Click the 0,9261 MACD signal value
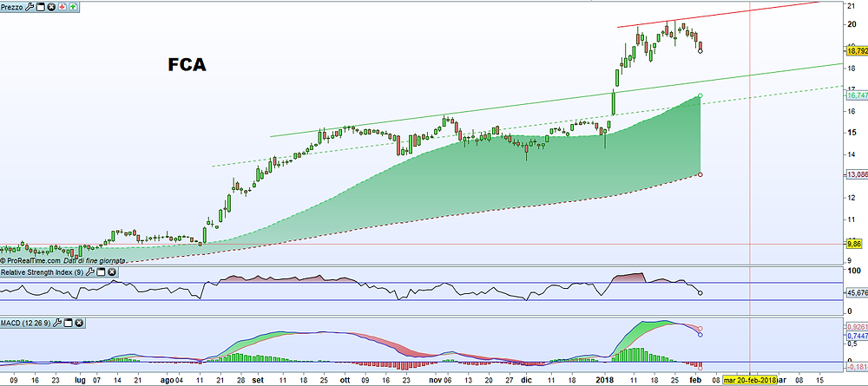Image resolution: width=868 pixels, height=386 pixels. click(x=858, y=327)
